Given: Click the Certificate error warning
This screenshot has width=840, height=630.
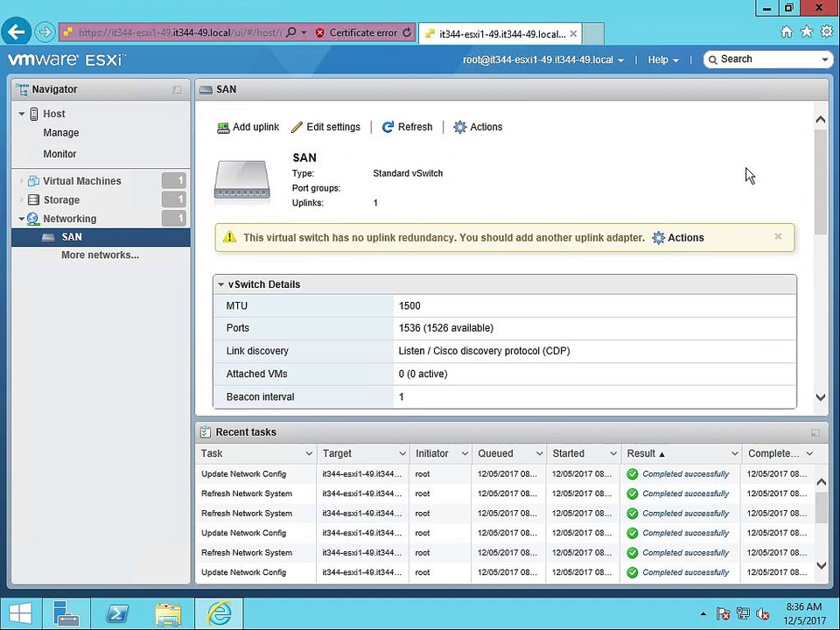Looking at the screenshot, I should [356, 32].
